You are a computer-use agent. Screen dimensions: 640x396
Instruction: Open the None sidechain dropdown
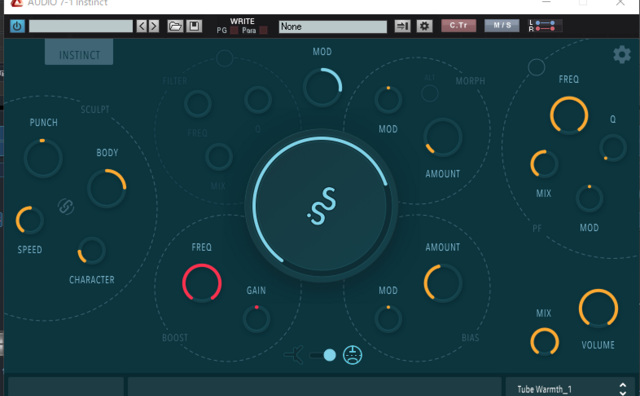point(333,27)
